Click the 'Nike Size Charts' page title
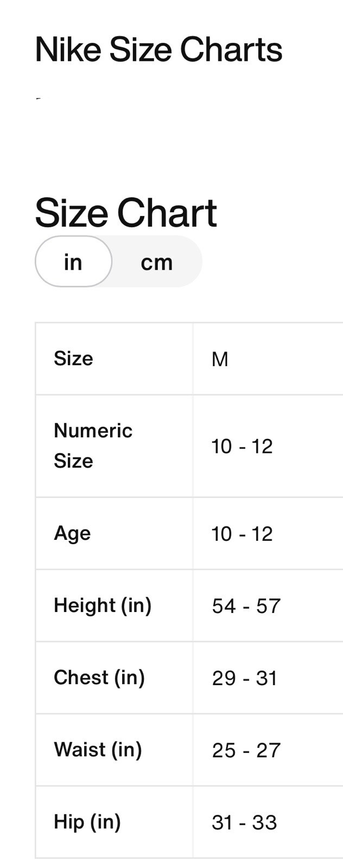The height and width of the screenshot is (868, 343). (158, 50)
